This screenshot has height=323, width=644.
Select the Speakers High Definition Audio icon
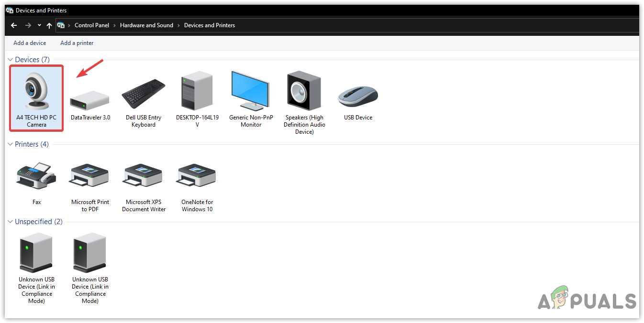[x=304, y=91]
